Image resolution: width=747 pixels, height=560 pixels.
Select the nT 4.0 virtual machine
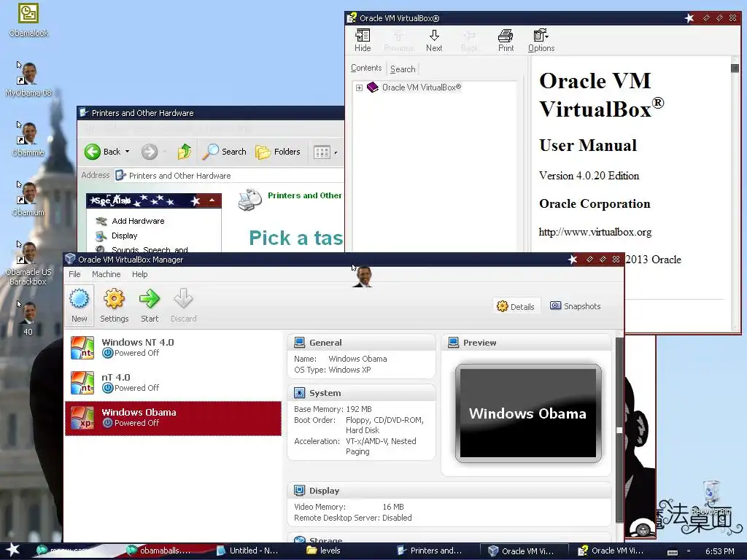click(x=174, y=382)
